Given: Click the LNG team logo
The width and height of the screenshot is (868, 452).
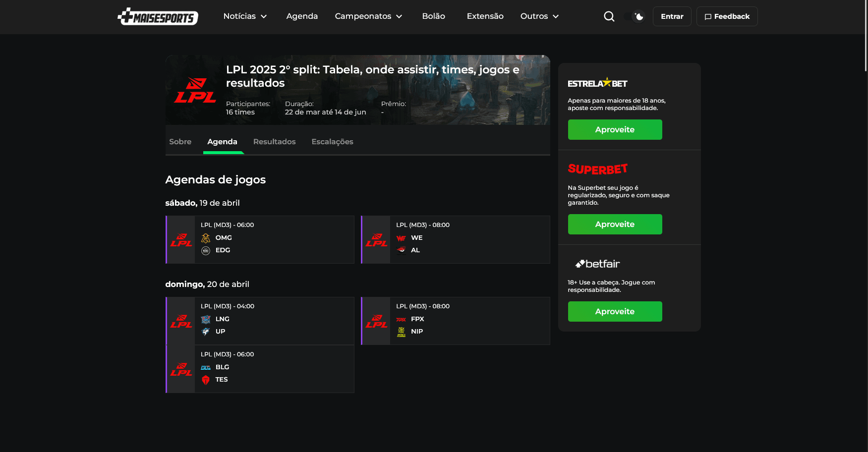Looking at the screenshot, I should coord(206,320).
